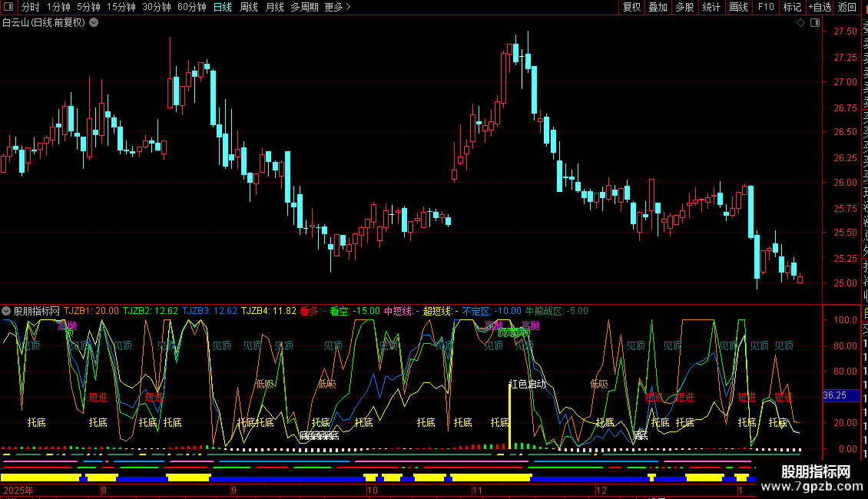Open dropdown beside 白云山 chart title

(94, 23)
